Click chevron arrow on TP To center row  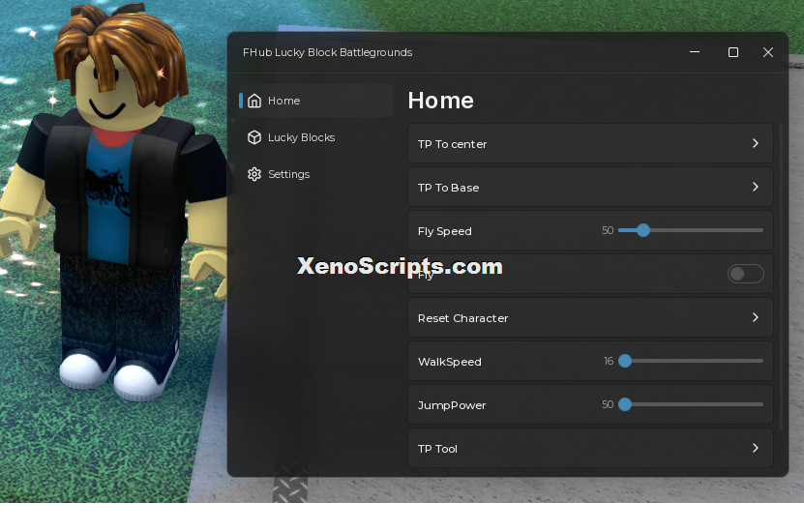(756, 143)
